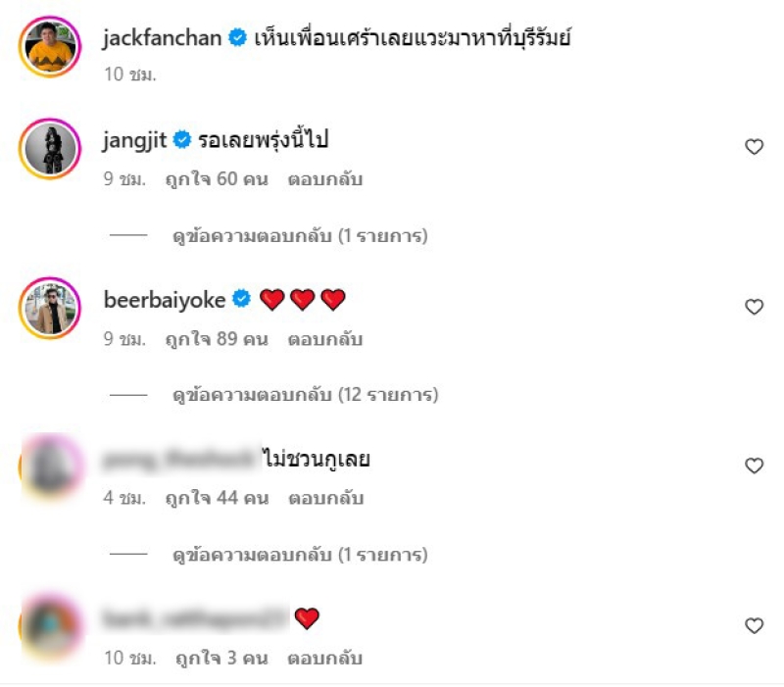Open the jackfanchan username link
Viewport: 784px width, 687px height.
[162, 38]
